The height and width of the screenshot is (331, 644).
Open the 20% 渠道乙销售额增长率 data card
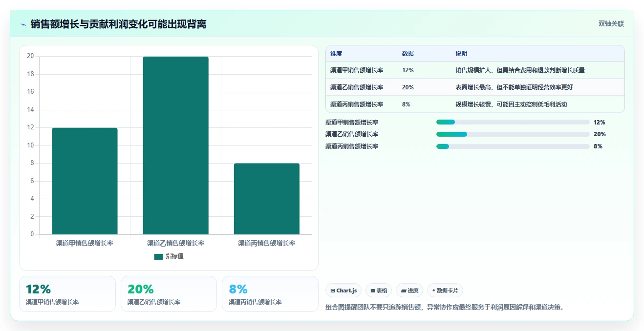click(169, 294)
